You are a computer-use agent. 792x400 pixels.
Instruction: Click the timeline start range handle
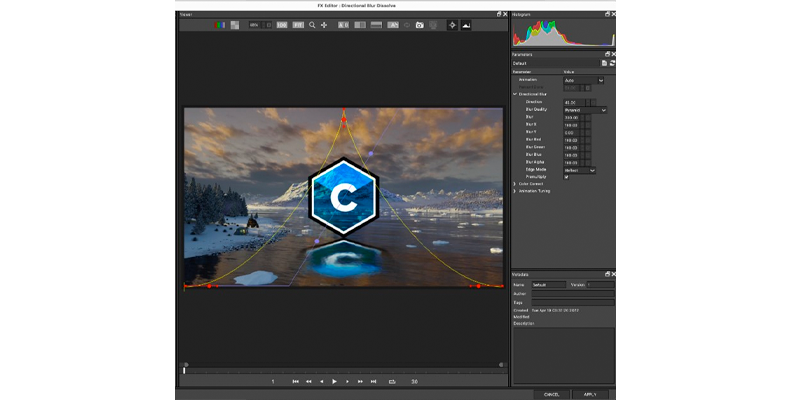point(186,364)
